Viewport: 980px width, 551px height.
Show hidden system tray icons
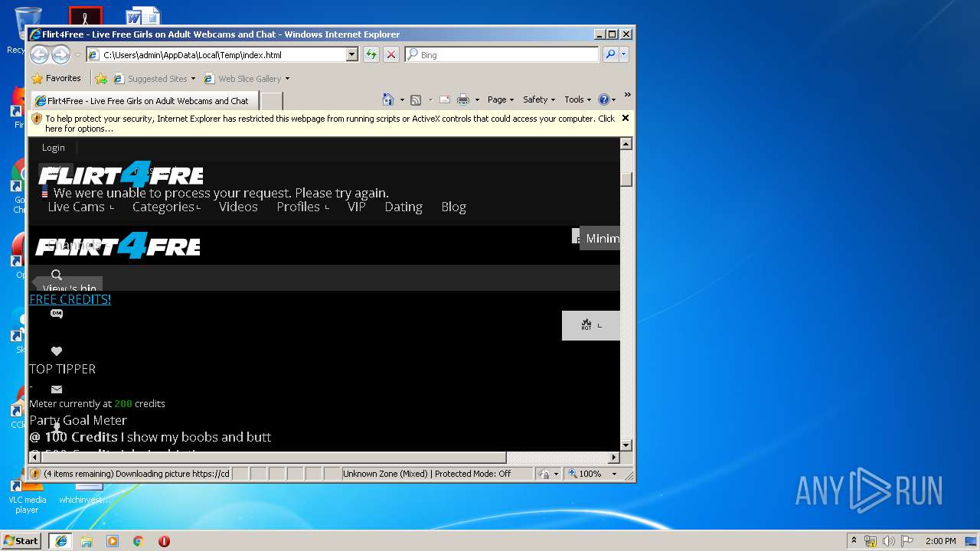click(x=854, y=540)
